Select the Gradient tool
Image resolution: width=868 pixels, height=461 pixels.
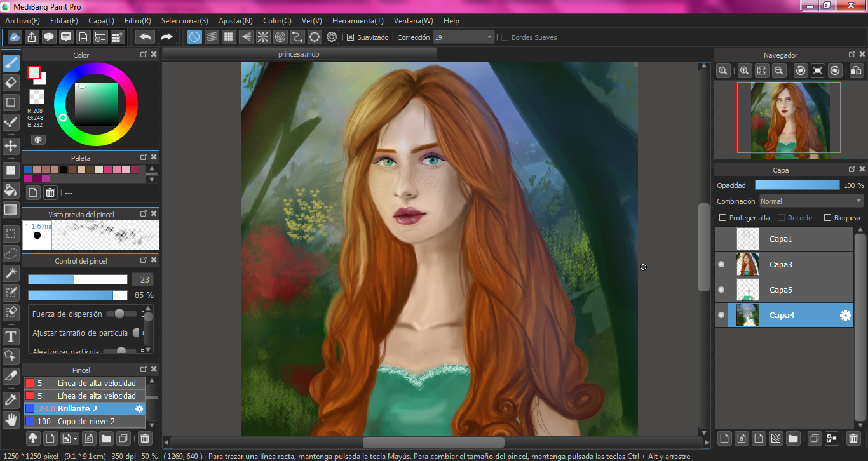[11, 209]
